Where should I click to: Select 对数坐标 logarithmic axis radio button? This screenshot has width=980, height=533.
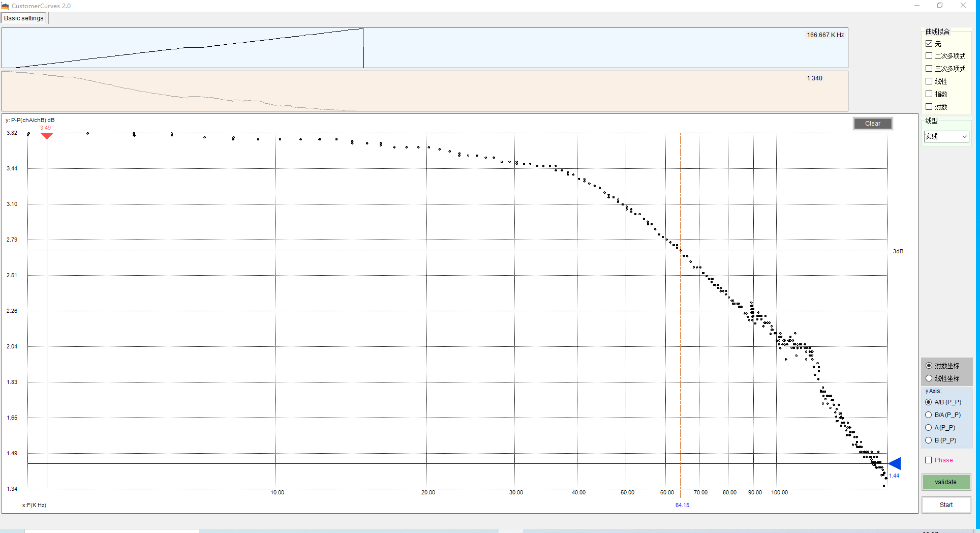coord(929,366)
